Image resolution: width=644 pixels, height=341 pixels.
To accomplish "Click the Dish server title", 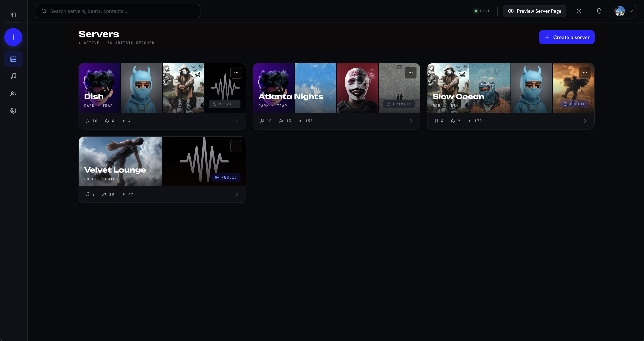I will click(x=94, y=97).
